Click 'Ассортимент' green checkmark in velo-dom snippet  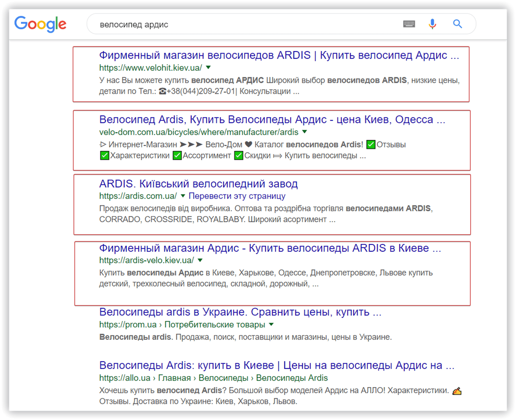(177, 156)
